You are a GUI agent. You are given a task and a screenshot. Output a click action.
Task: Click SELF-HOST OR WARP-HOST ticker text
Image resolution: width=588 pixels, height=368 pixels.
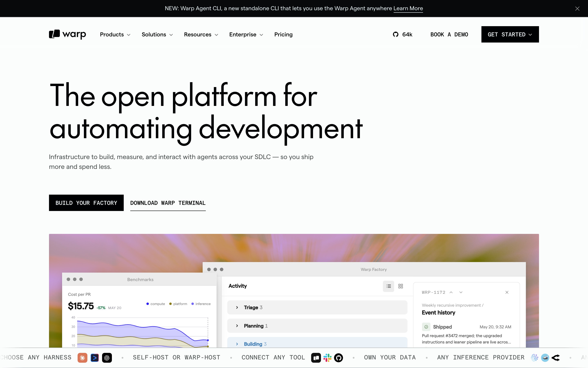point(176,358)
